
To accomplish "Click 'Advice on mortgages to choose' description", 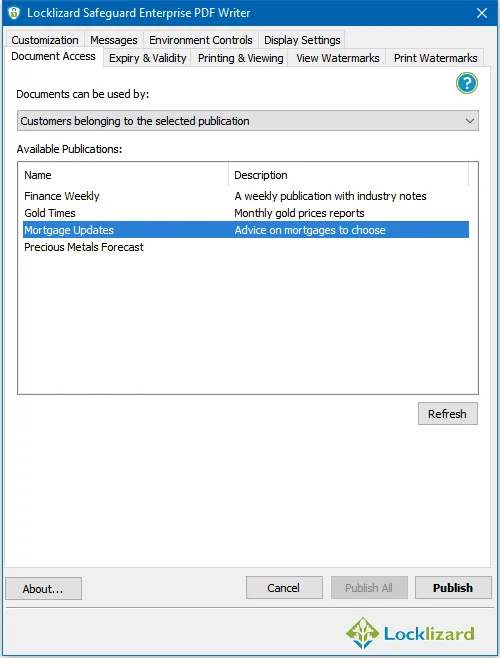I will [x=310, y=230].
